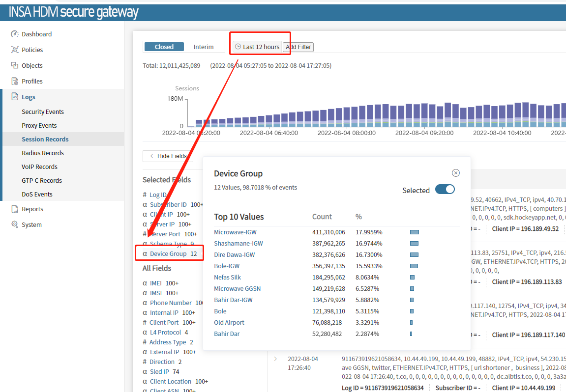The image size is (566, 392).
Task: Click the Dashboard sidebar icon
Action: pyautogui.click(x=14, y=34)
